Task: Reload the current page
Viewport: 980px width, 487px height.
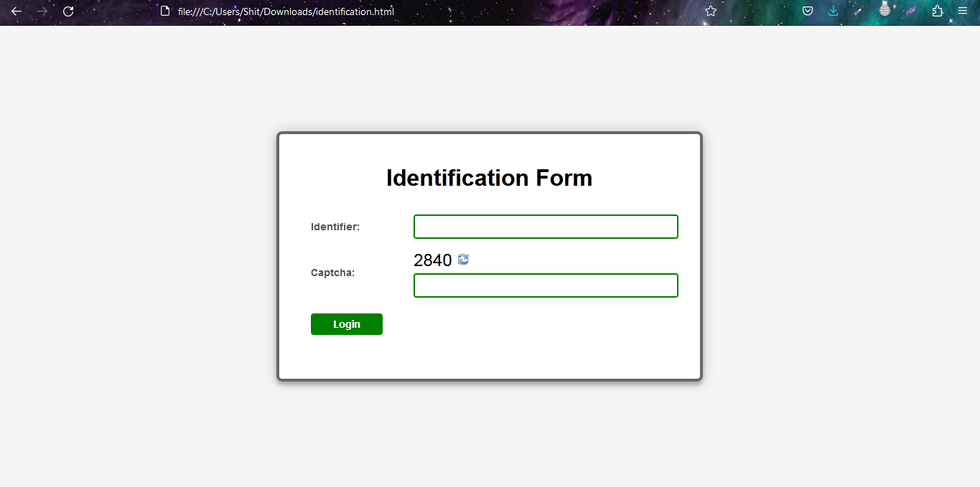Action: click(x=68, y=11)
